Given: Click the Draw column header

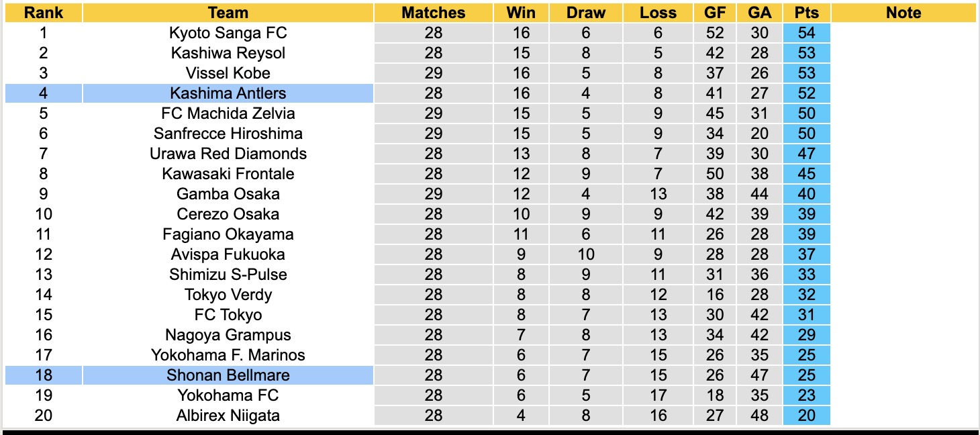Looking at the screenshot, I should coord(585,13).
